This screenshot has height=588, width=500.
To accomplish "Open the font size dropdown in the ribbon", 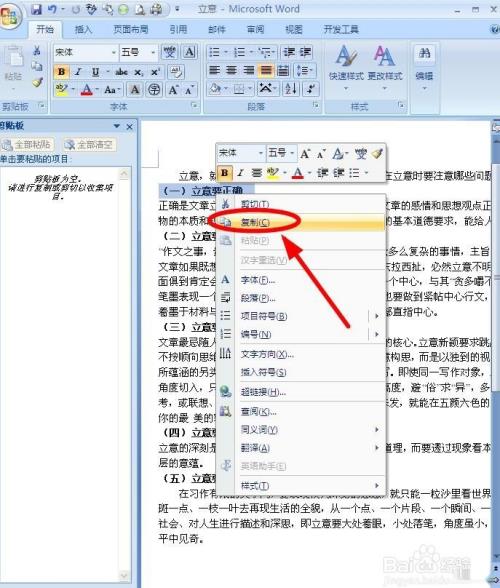I will (x=153, y=52).
